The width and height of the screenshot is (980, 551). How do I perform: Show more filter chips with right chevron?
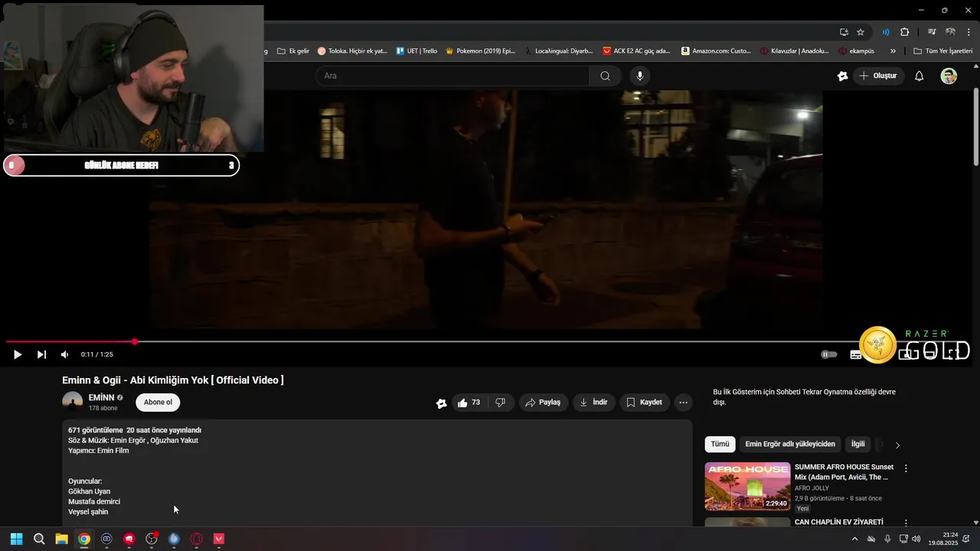(x=897, y=445)
